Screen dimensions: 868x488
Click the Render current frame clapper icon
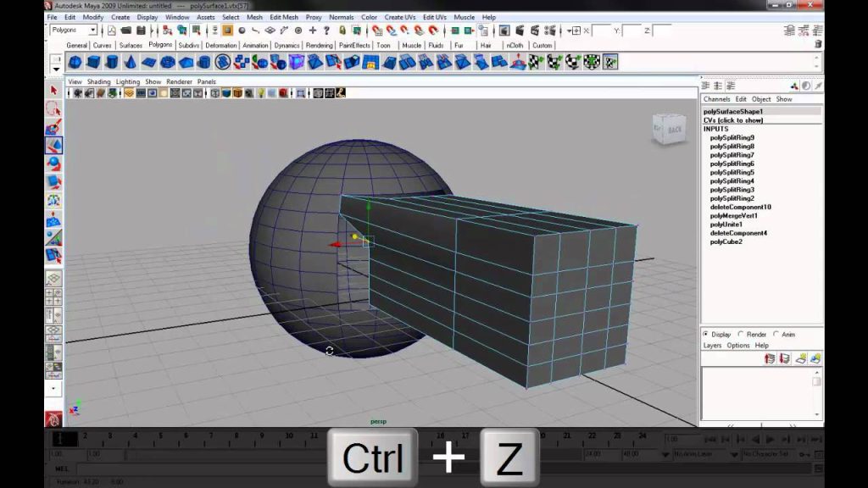point(520,31)
